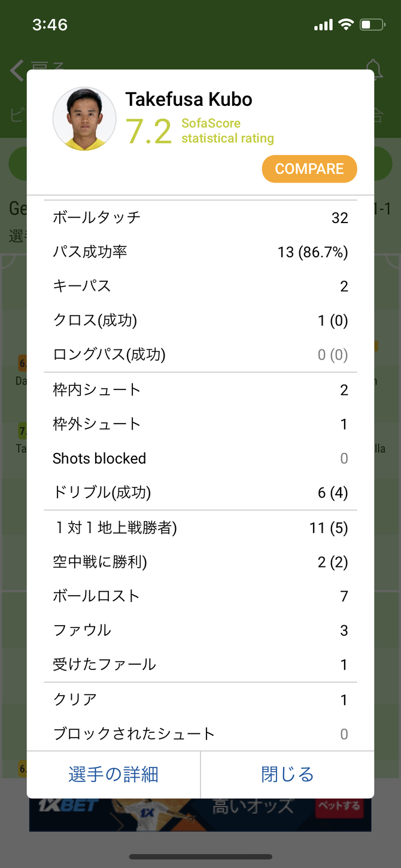Select the パス成功率 stat row
Image resolution: width=401 pixels, height=868 pixels.
point(200,252)
